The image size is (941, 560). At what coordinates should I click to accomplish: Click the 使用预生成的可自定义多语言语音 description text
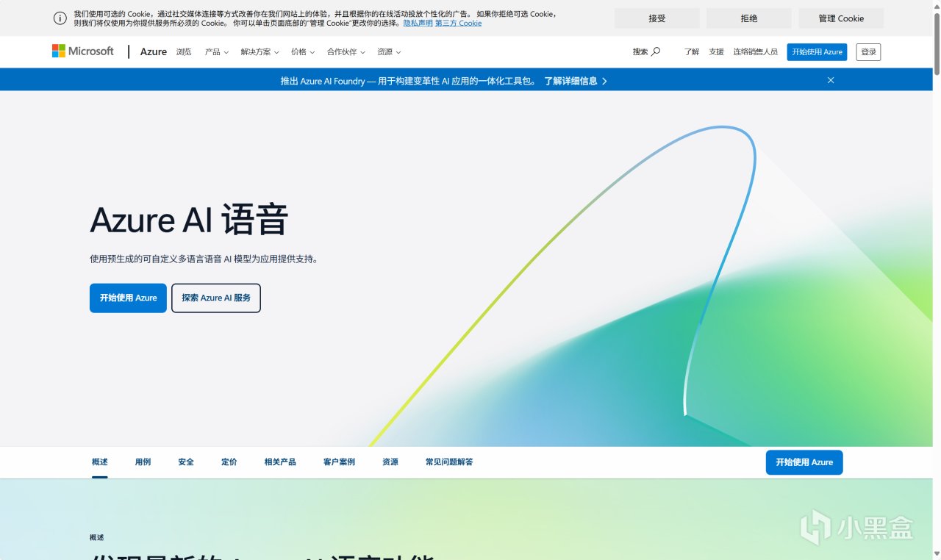pos(204,259)
